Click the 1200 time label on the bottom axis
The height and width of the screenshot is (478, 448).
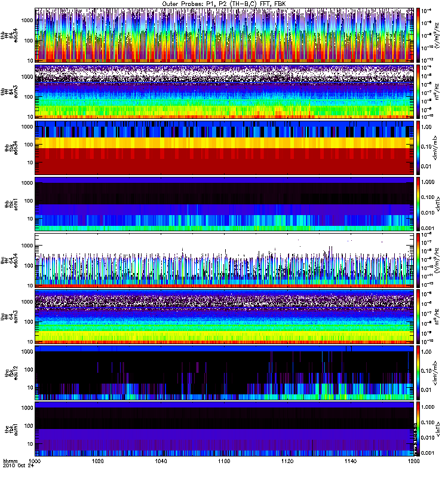(413, 461)
